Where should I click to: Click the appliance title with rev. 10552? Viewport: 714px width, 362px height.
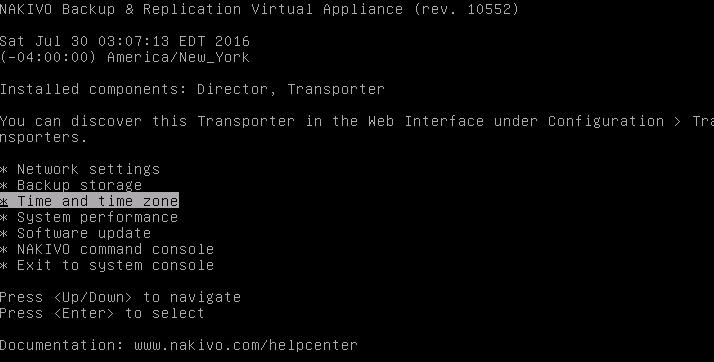point(259,9)
